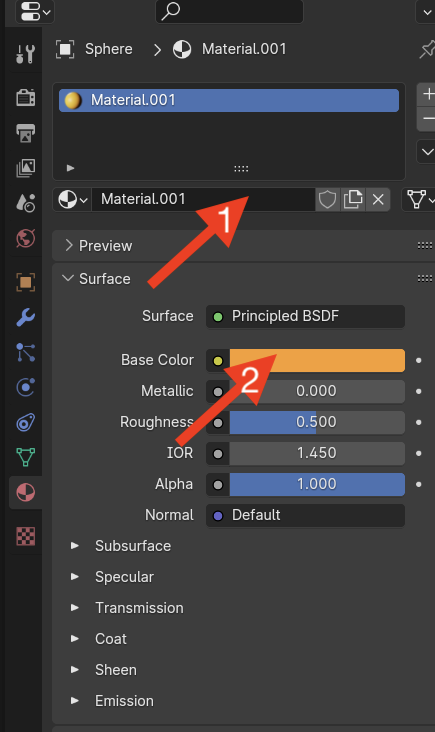Click the Base Color animate dot
The image size is (435, 732).
pyautogui.click(x=419, y=360)
